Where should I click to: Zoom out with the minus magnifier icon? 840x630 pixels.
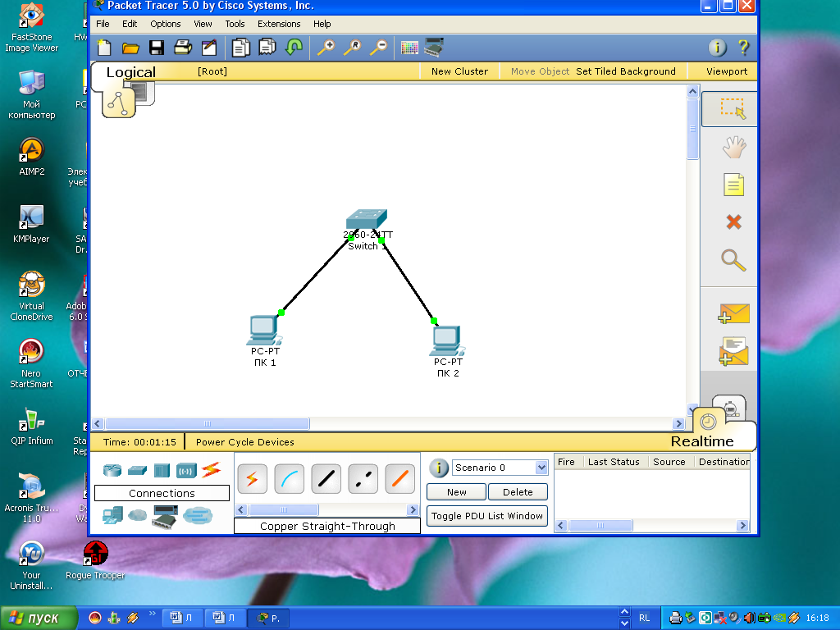379,47
